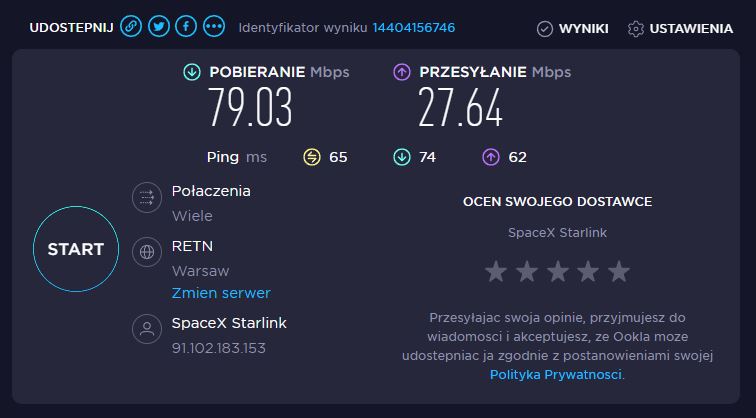The image size is (756, 418).
Task: Click the download arrow icon beside POBIERANIE
Action: coord(192,72)
